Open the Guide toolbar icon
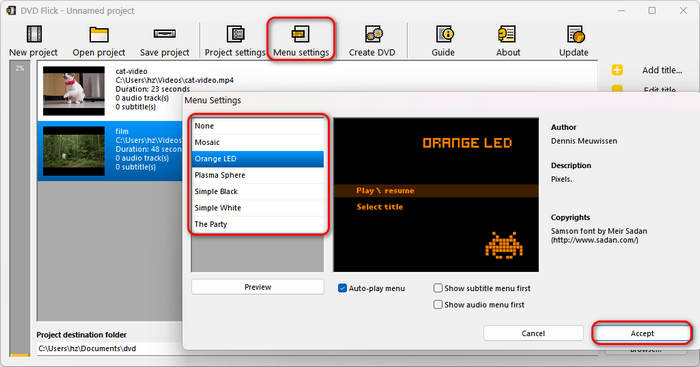 coord(444,35)
